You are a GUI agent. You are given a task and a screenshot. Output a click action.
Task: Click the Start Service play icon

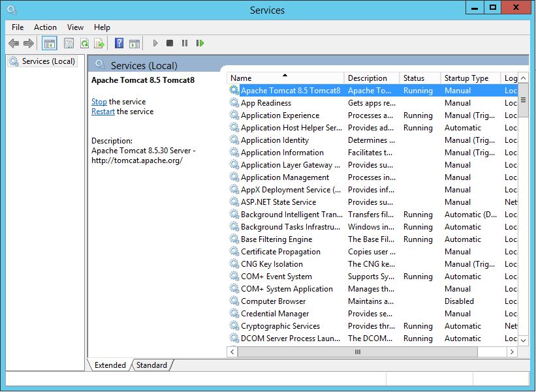point(155,43)
